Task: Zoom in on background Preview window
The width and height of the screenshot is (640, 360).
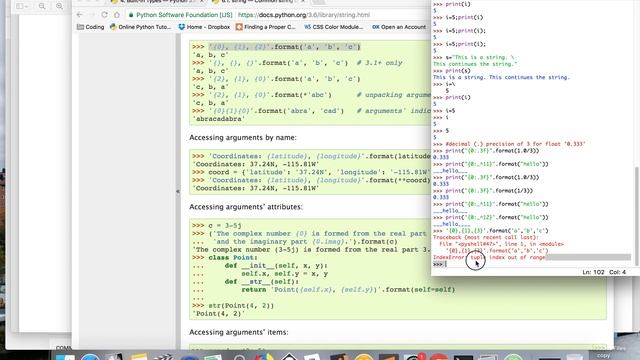Action: (60, 6)
